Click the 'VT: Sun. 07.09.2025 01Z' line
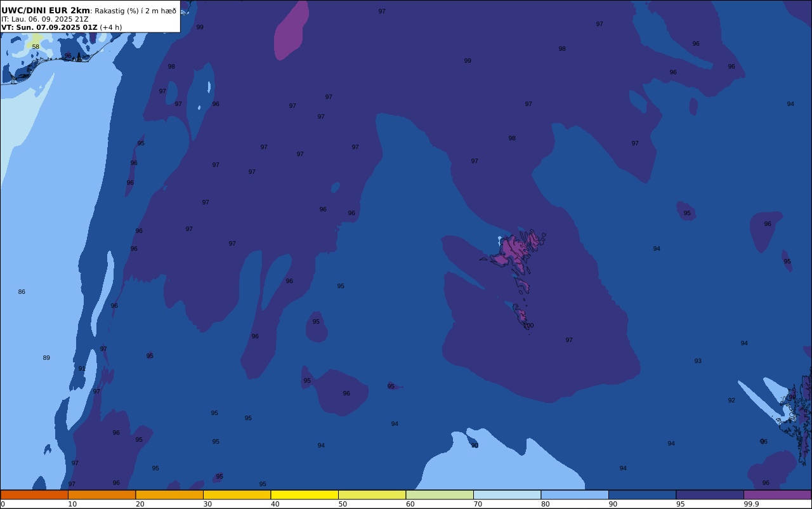Image resolution: width=812 pixels, height=509 pixels. [x=49, y=27]
